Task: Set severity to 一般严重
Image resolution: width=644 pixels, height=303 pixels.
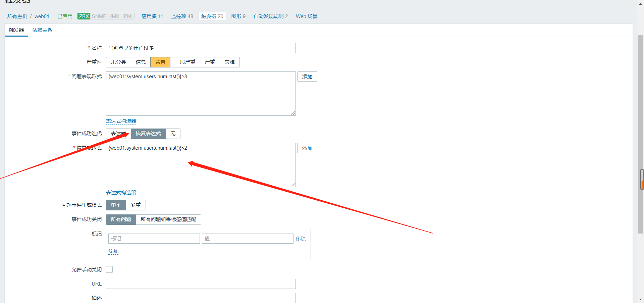Action: point(185,62)
